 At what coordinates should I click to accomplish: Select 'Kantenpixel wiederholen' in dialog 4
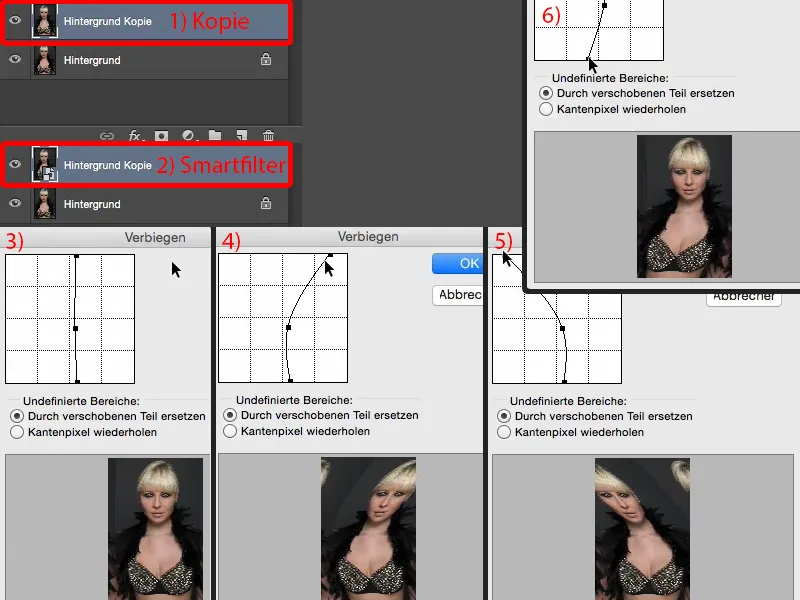pyautogui.click(x=230, y=431)
